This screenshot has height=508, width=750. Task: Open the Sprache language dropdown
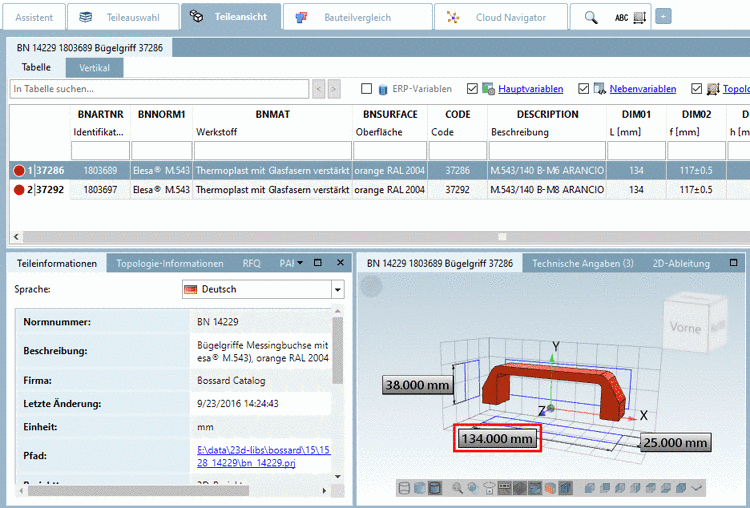[x=337, y=289]
